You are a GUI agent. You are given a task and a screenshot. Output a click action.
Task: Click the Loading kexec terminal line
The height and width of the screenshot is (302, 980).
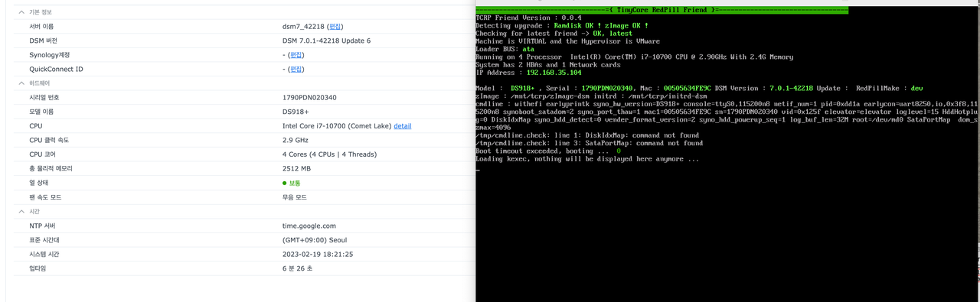tap(587, 159)
